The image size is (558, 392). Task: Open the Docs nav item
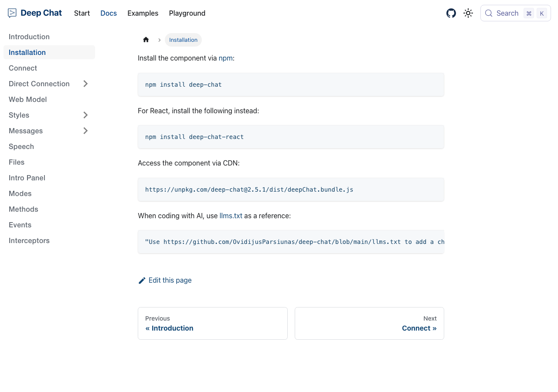[x=109, y=13]
